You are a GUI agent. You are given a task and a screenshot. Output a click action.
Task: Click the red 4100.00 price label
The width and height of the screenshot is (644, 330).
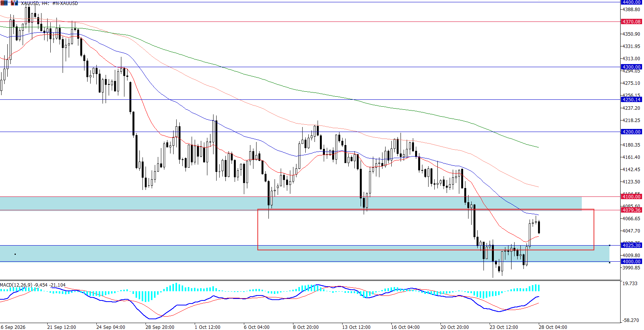631,196
